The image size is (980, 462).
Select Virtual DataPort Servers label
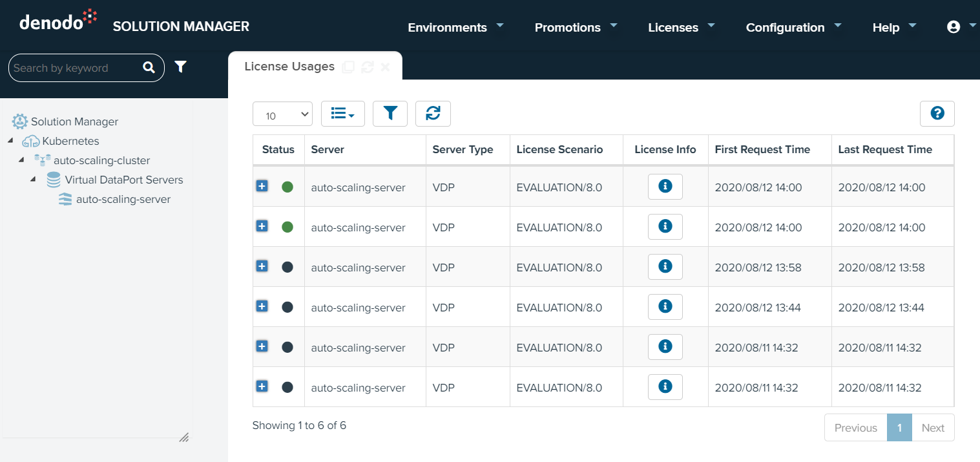[124, 180]
